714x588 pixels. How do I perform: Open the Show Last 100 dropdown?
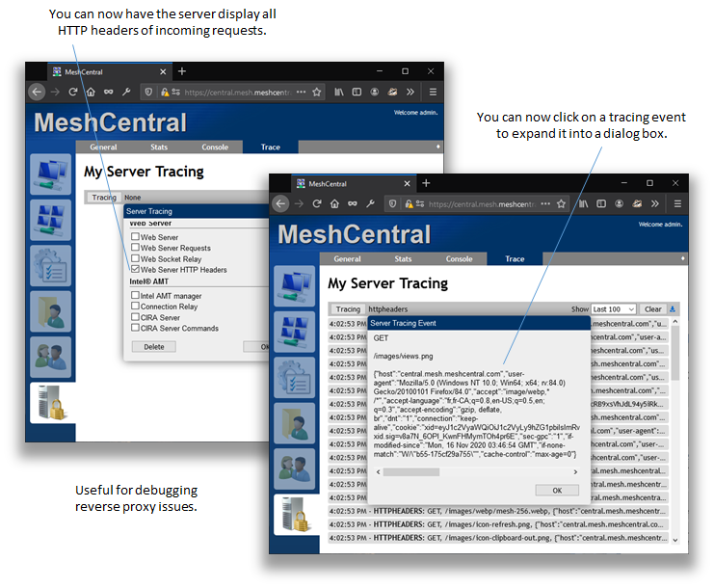613,309
